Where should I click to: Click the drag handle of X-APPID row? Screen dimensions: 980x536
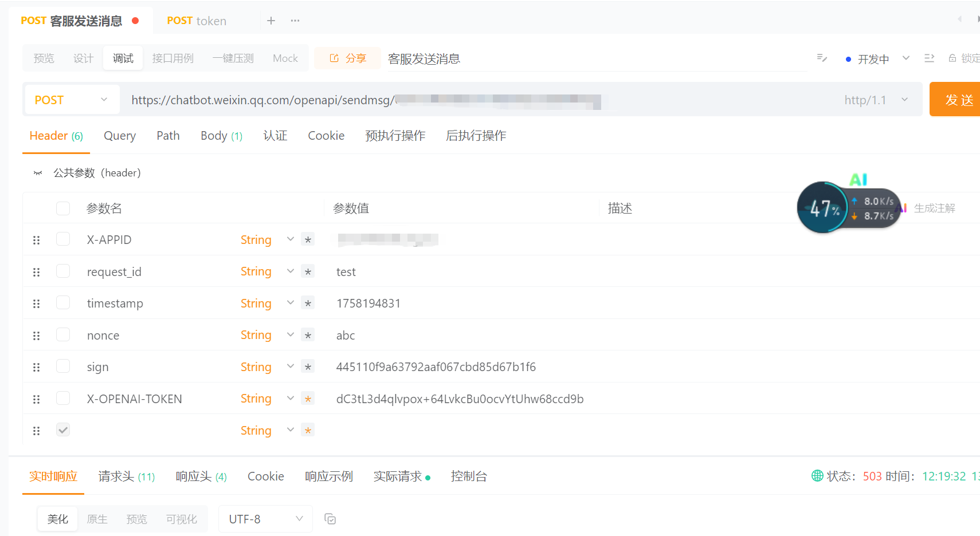coord(37,240)
